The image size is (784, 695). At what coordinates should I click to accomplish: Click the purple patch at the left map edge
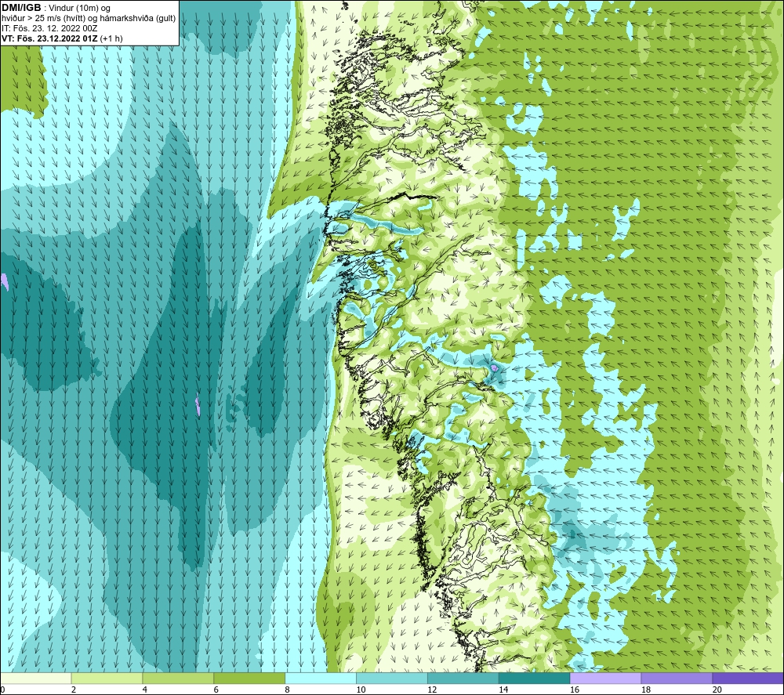tap(4, 282)
